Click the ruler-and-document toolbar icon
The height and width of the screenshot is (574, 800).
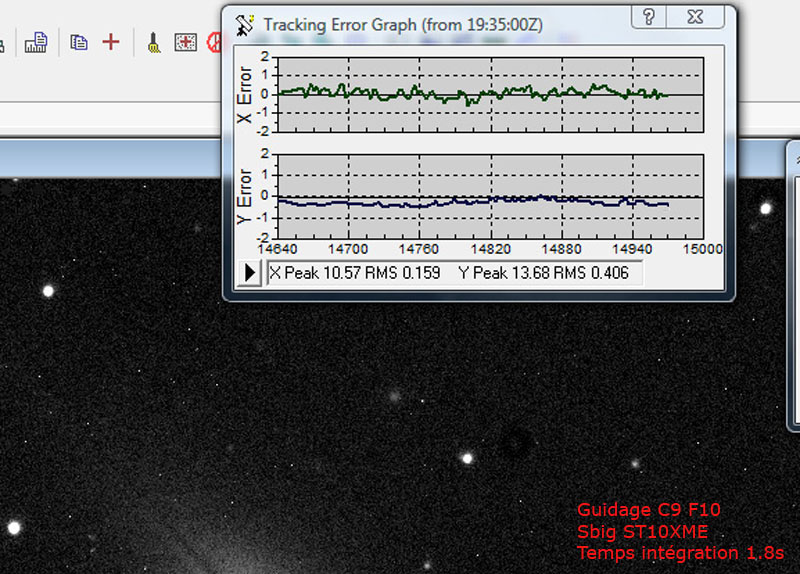coord(36,42)
